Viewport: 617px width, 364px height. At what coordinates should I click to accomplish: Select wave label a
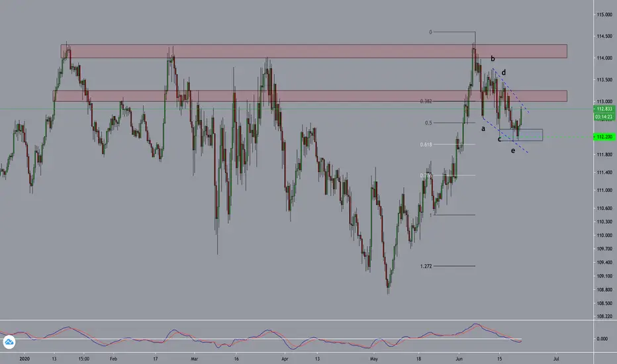tap(483, 128)
